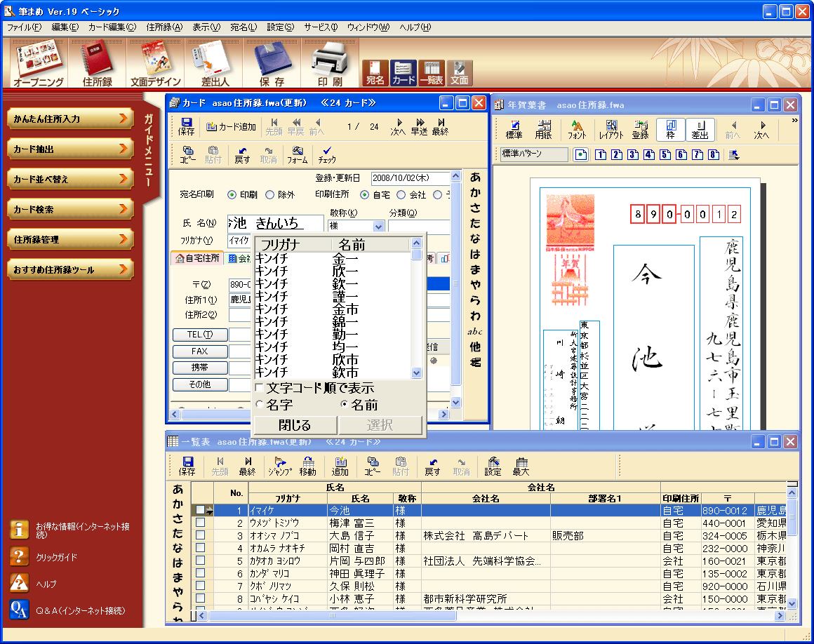Select the 名前 radio button in popup
The image size is (814, 644).
[x=344, y=404]
